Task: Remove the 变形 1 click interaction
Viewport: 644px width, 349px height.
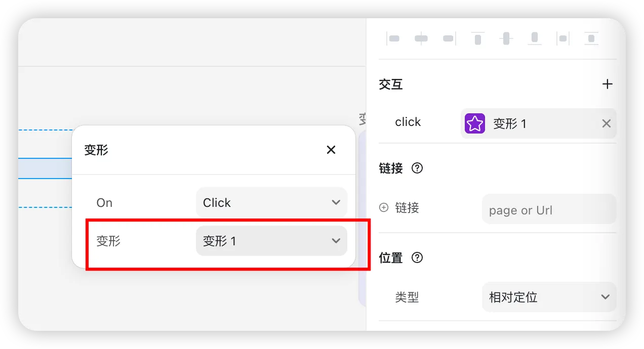Action: click(606, 123)
